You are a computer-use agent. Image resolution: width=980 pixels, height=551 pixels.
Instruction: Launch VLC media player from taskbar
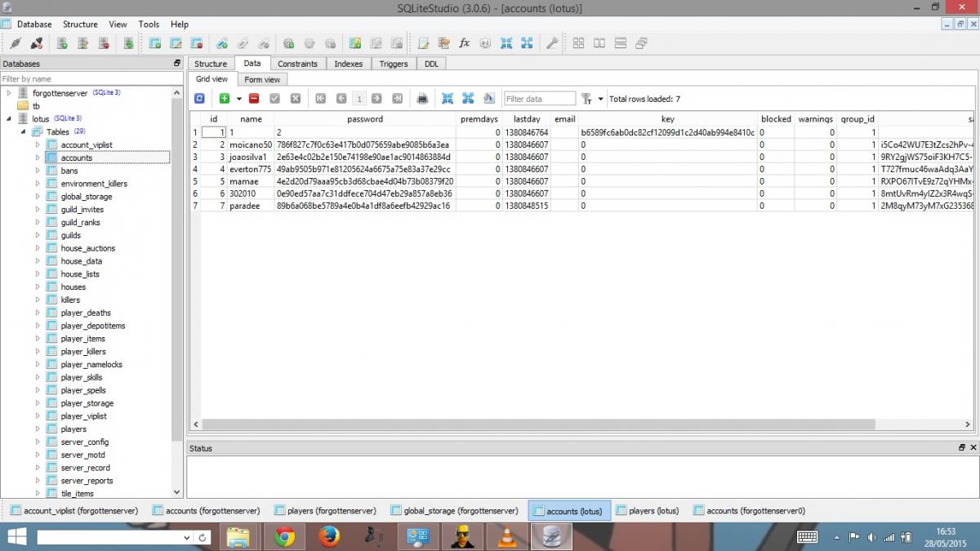(x=507, y=536)
